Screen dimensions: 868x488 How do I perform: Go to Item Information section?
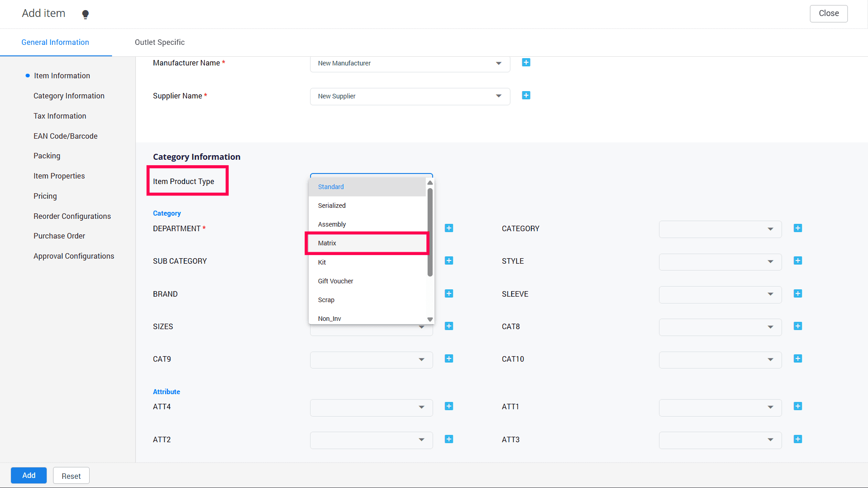coord(62,76)
